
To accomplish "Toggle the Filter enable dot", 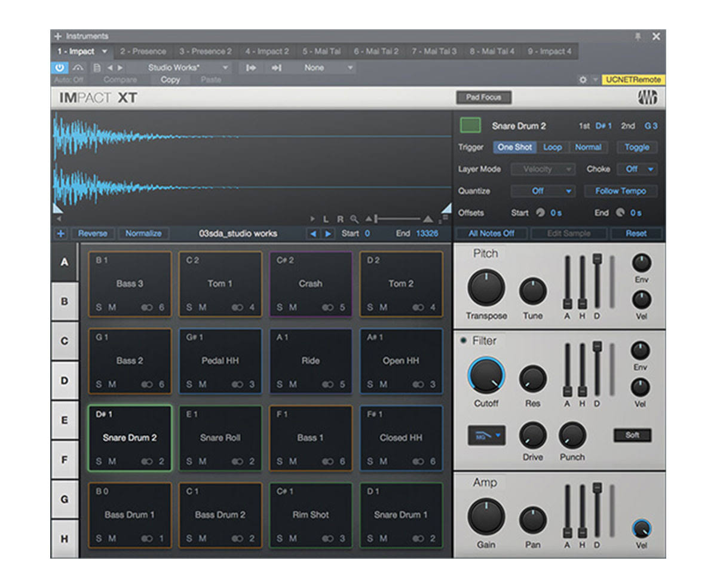I will coord(463,341).
